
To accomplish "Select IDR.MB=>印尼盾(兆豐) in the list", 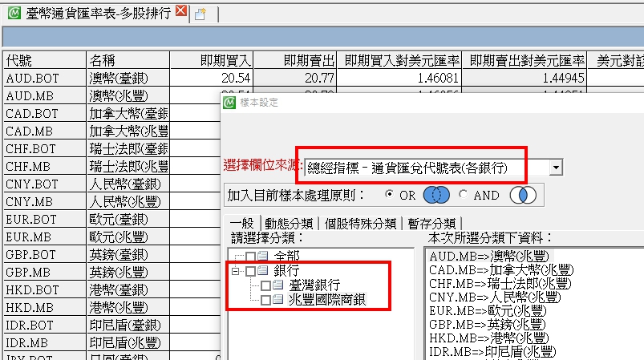I will 492,351.
